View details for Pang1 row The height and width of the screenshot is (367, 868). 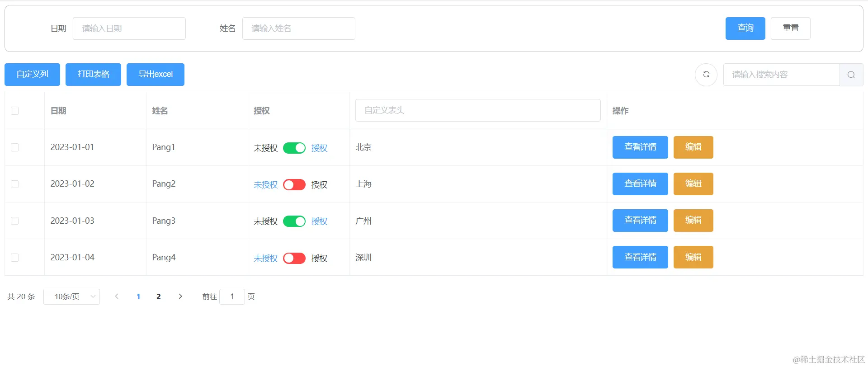pos(640,147)
